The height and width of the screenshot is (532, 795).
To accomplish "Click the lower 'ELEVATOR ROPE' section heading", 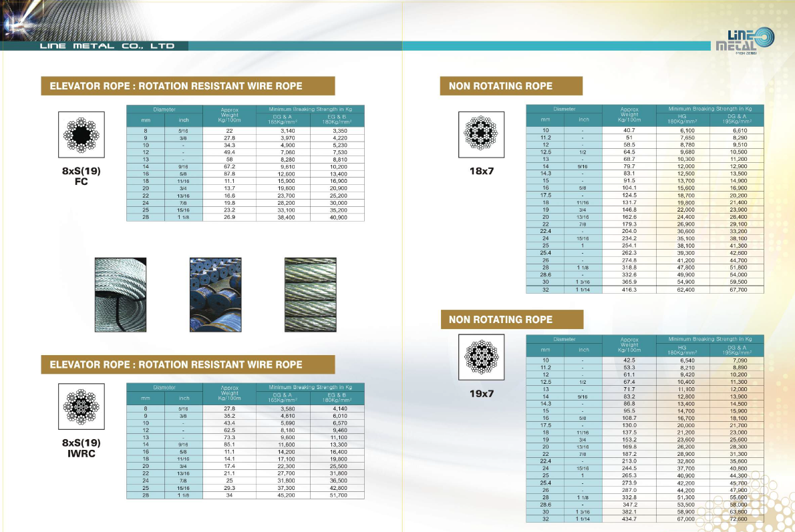I will [176, 365].
